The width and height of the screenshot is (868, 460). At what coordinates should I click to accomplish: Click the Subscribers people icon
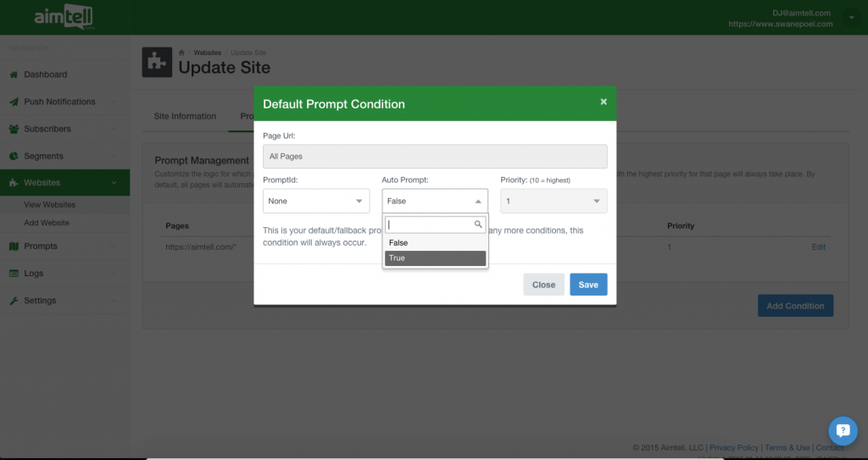click(14, 129)
